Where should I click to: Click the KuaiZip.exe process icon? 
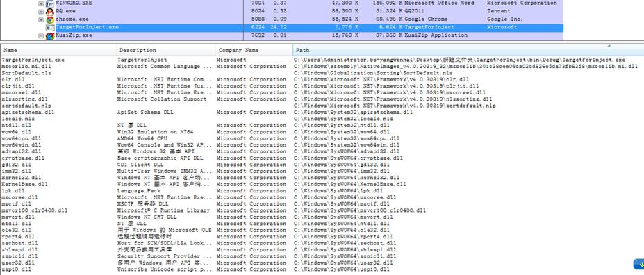[x=50, y=35]
